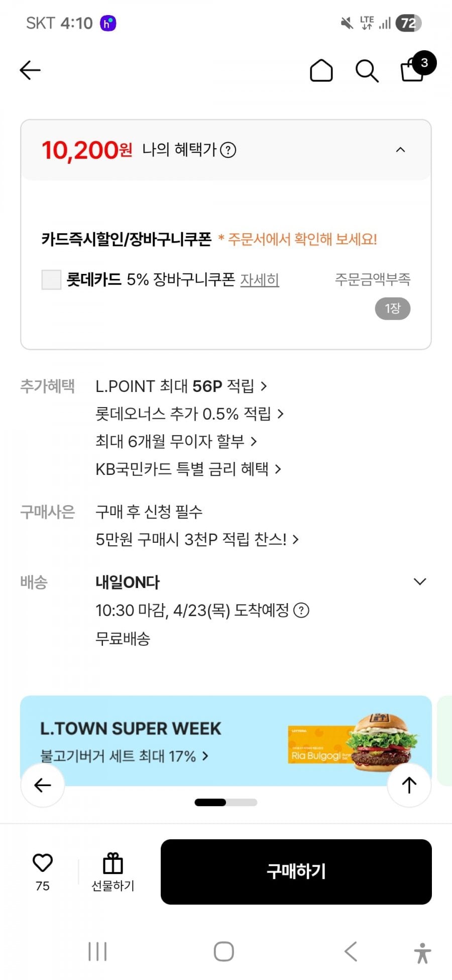Tap the floating back arrow circle button
452x980 pixels.
click(43, 785)
